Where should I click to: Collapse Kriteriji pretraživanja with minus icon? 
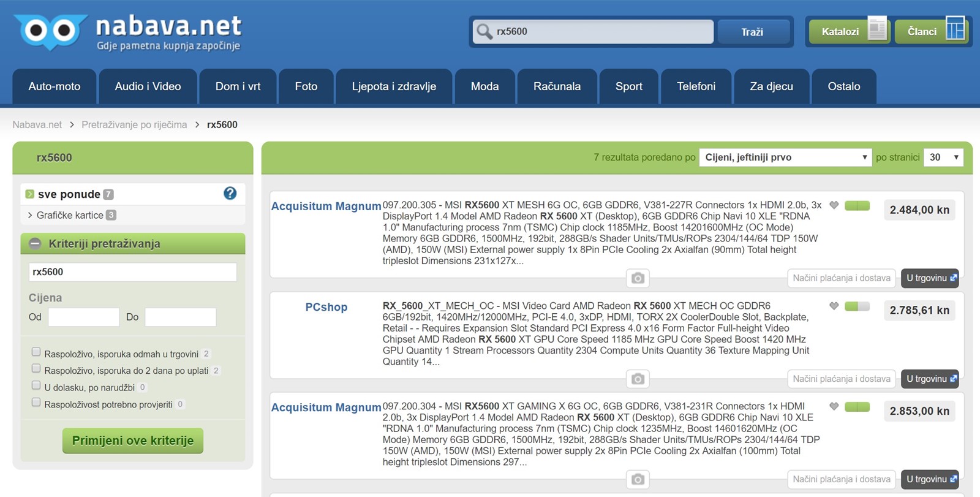35,244
